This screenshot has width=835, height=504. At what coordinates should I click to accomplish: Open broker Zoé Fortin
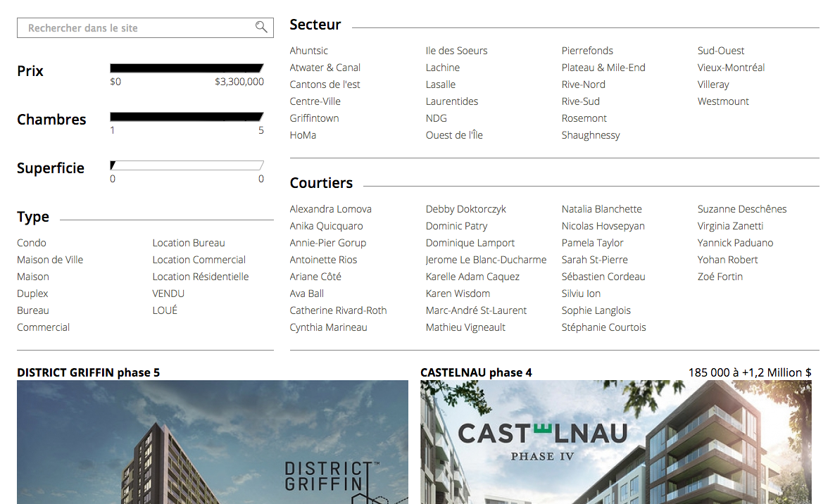[720, 277]
